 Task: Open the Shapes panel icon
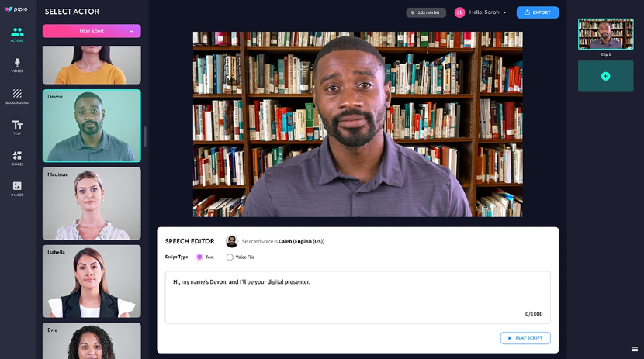pos(17,158)
